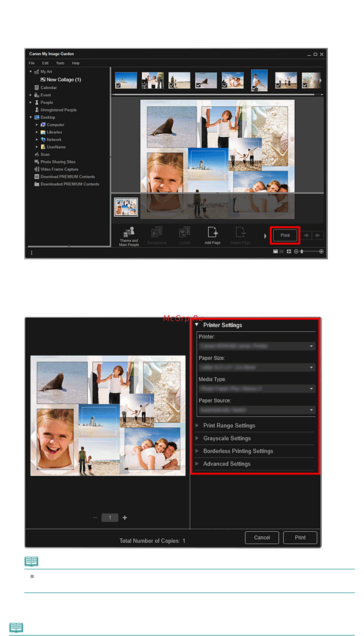
Task: Click Cancel in the print dialog
Action: 262,537
